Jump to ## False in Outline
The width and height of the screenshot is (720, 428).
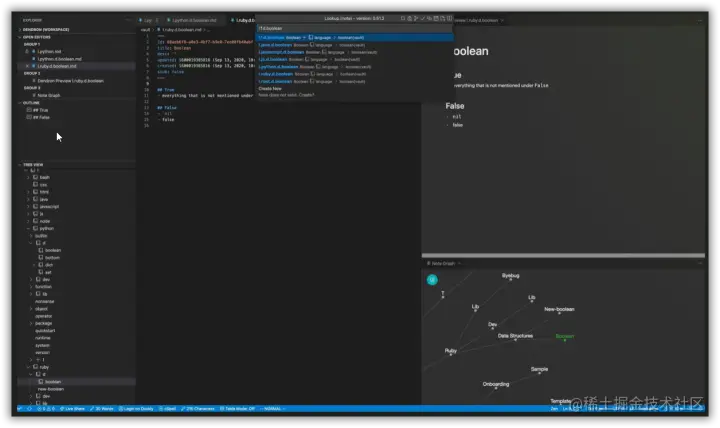point(41,118)
